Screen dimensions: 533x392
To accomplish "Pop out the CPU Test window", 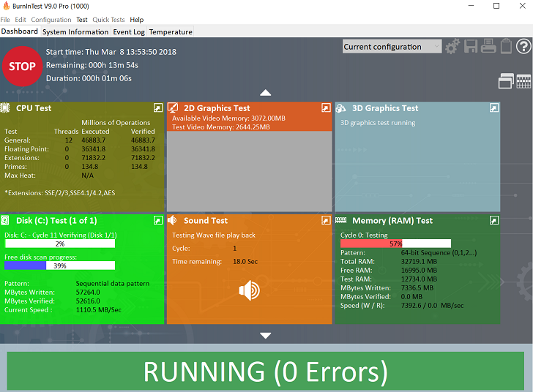I will coord(158,108).
